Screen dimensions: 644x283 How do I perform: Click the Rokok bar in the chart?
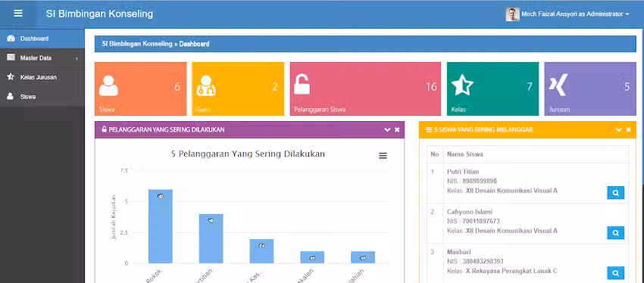[x=160, y=226]
